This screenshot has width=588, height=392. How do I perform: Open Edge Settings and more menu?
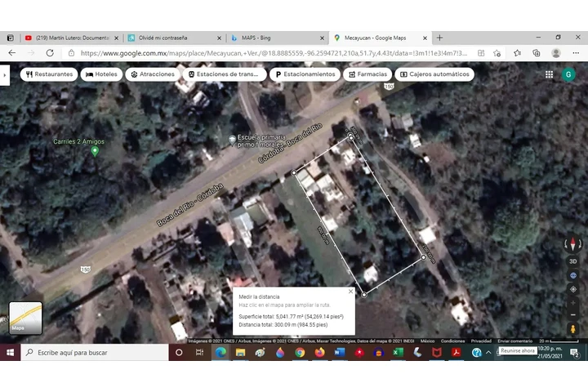click(576, 53)
